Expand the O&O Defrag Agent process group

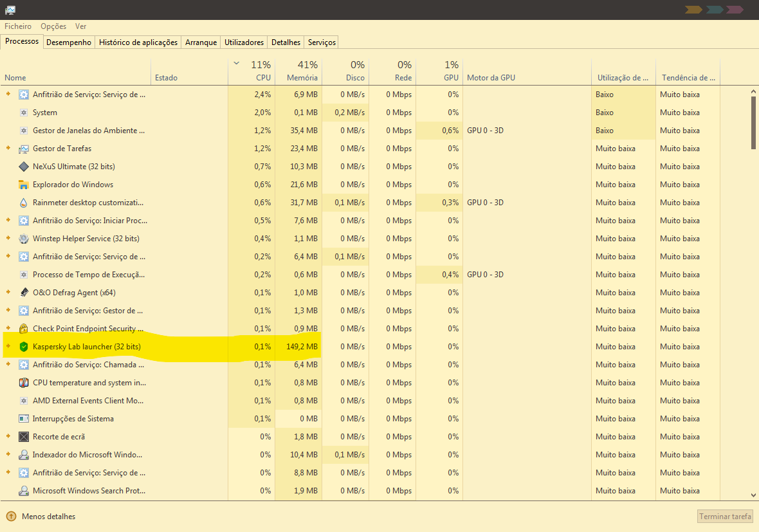(8, 293)
